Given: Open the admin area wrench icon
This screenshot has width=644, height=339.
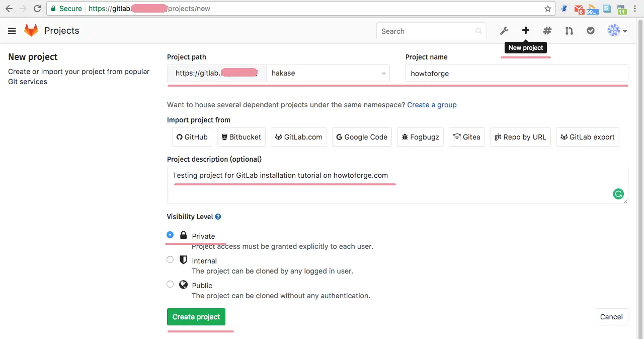Looking at the screenshot, I should (x=504, y=31).
